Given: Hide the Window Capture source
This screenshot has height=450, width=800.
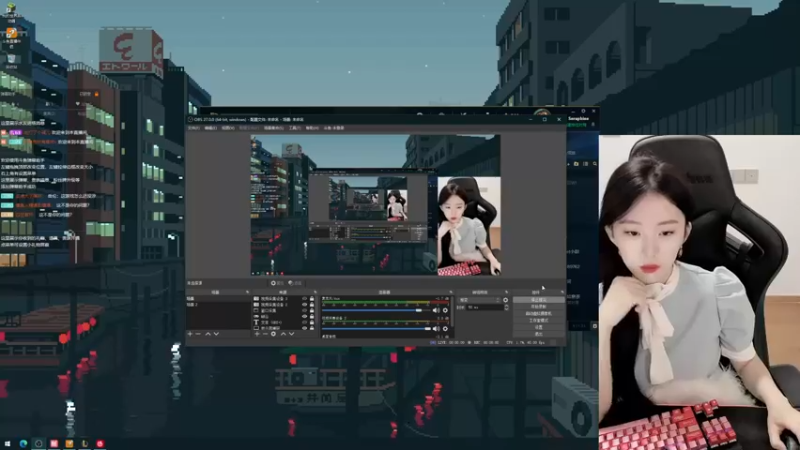Looking at the screenshot, I should [x=305, y=310].
